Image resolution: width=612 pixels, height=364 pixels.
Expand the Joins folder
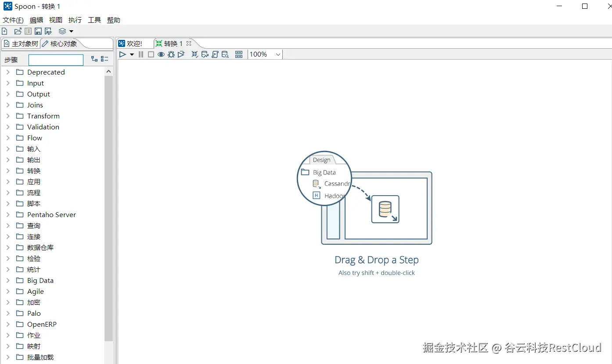tap(8, 105)
